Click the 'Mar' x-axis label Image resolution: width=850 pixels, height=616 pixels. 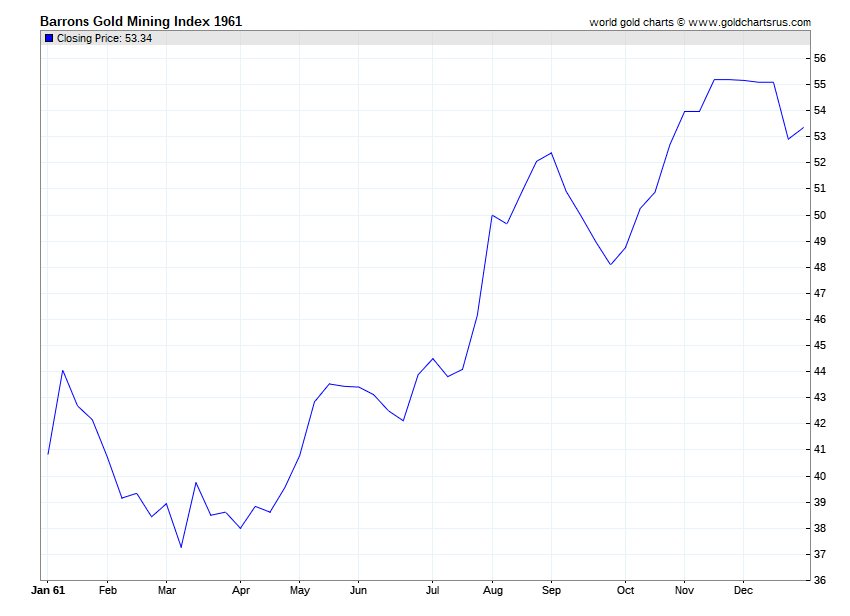point(166,590)
